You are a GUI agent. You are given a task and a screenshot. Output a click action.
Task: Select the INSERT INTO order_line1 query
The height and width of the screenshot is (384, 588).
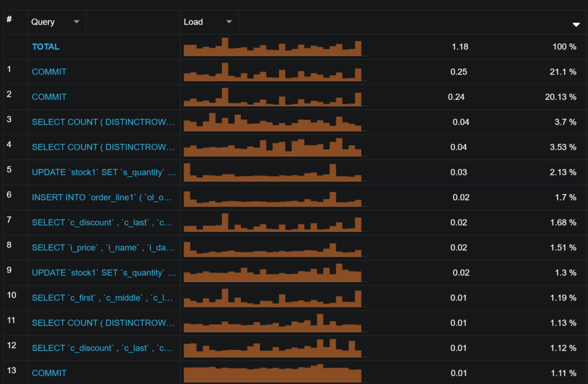click(x=103, y=197)
